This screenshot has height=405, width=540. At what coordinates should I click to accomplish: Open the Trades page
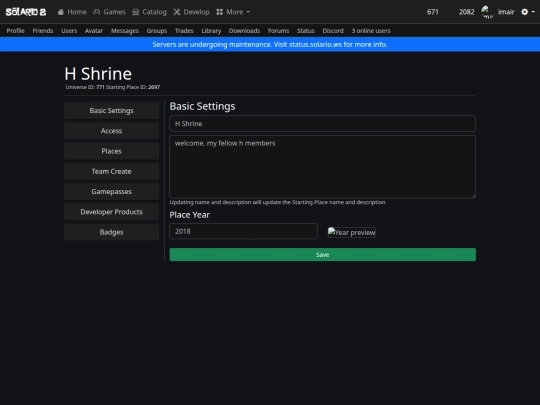(x=184, y=31)
